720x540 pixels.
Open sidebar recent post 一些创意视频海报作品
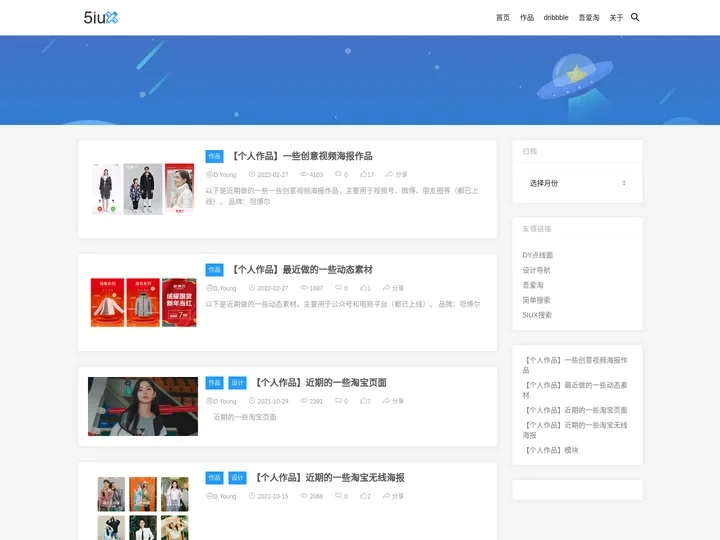[575, 365]
